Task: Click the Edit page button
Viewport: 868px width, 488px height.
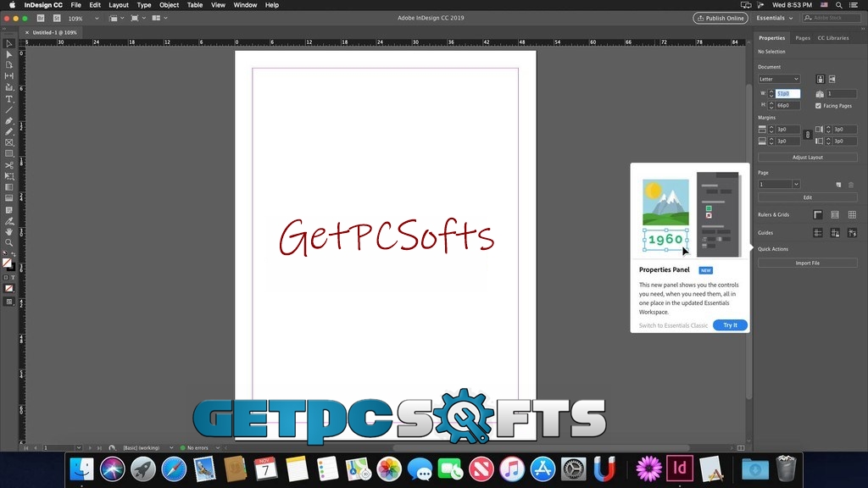Action: click(807, 197)
